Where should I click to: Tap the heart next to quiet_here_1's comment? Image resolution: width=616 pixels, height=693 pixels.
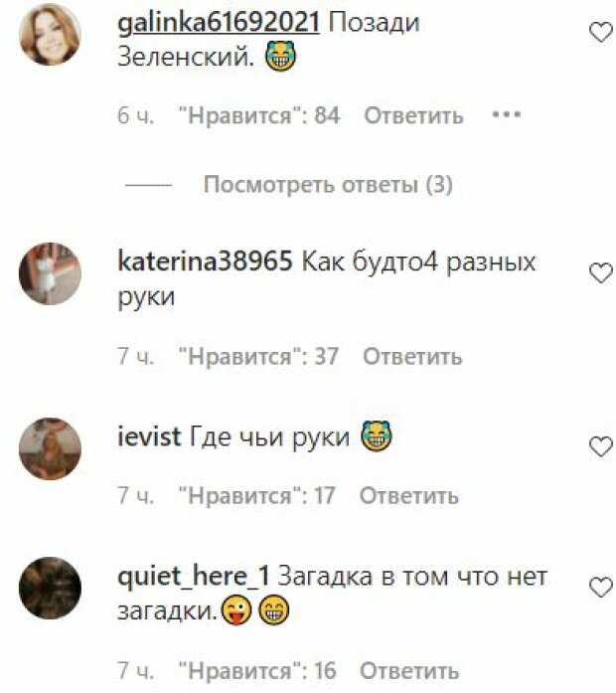[601, 587]
